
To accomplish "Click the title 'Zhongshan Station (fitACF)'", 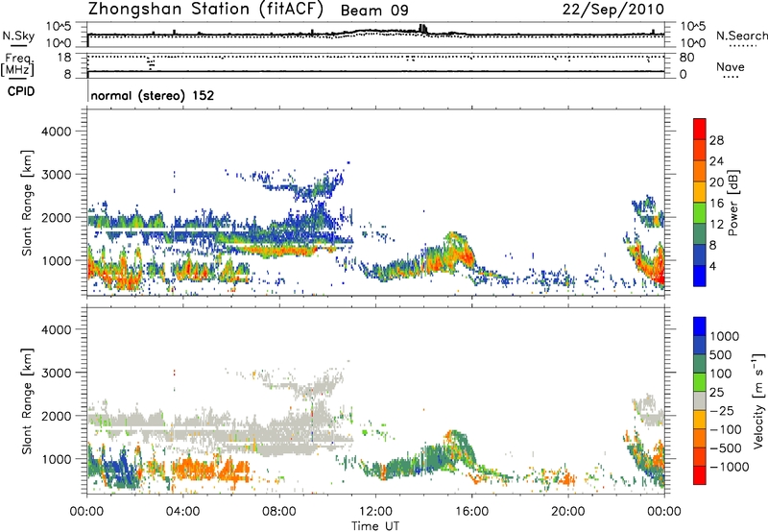I will (x=205, y=10).
